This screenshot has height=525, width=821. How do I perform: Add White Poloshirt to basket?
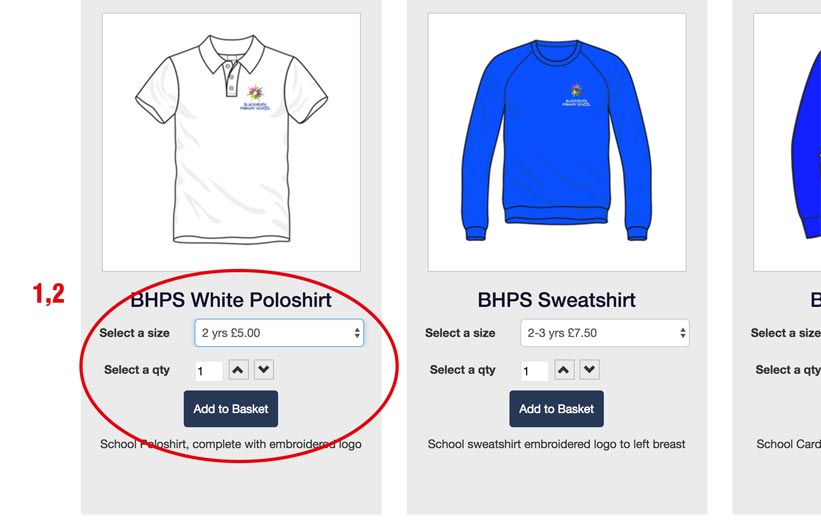coord(231,409)
